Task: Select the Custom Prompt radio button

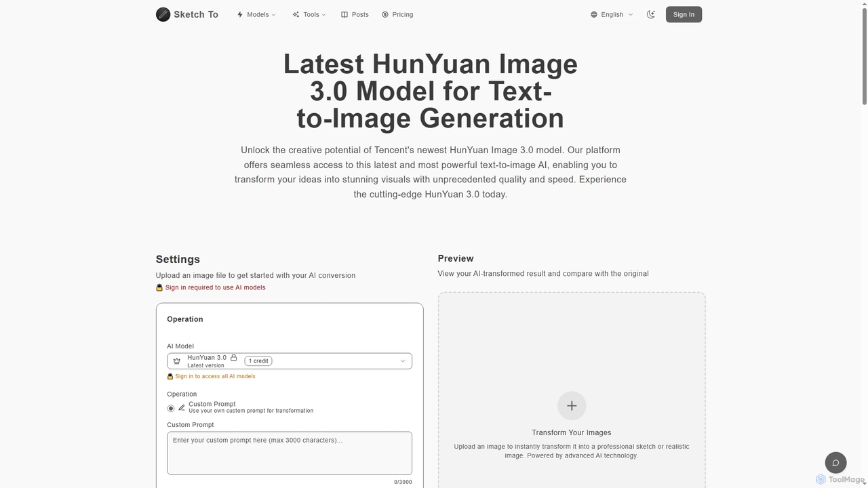Action: 171,408
